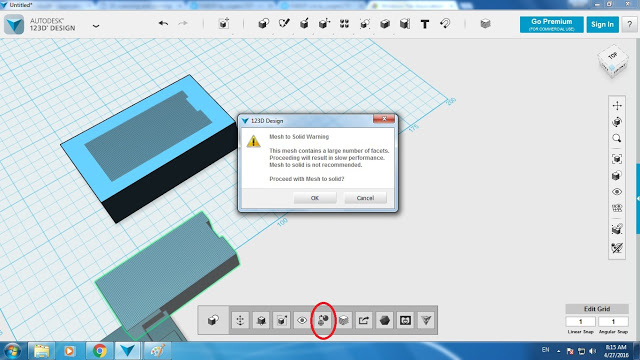Click the solid selection icon in the context bar
This screenshot has width=640, height=360.
tap(213, 320)
